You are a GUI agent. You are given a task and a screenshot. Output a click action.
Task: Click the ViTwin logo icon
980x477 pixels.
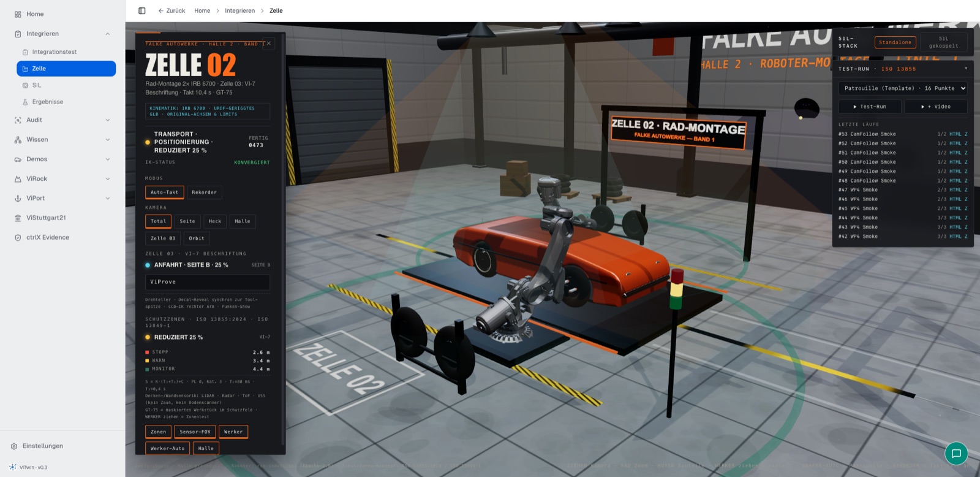click(x=13, y=467)
